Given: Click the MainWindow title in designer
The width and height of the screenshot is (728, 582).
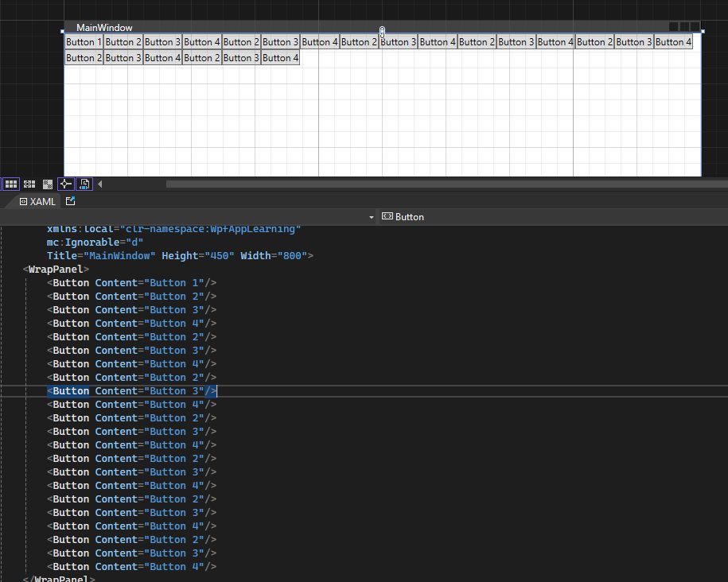Looking at the screenshot, I should point(104,28).
